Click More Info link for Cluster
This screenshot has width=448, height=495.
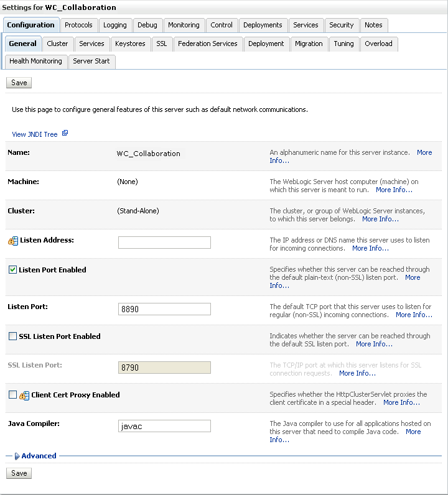coord(380,219)
